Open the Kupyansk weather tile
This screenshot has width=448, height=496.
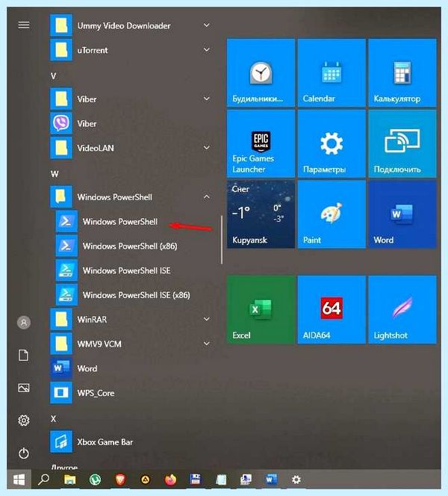point(261,214)
